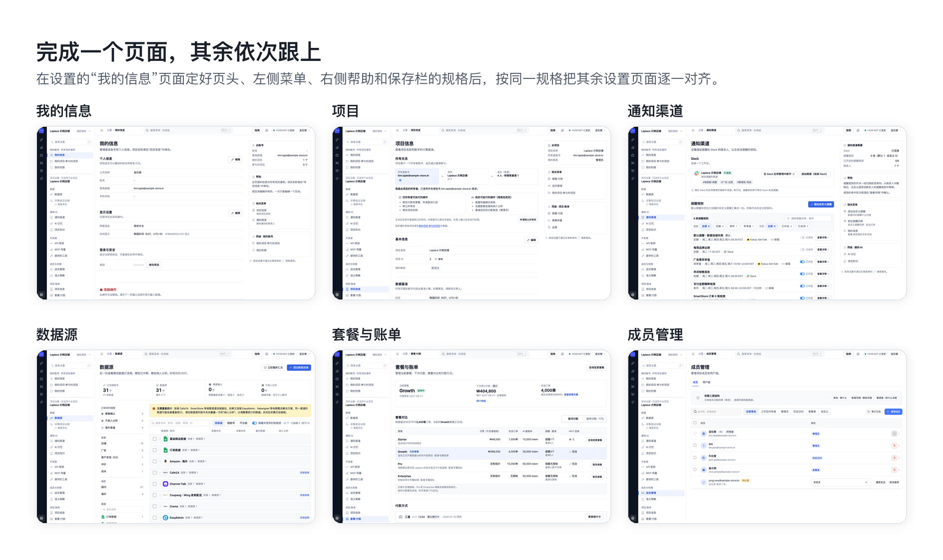Click shield icon in 权限三层结构 card of 成员管理
This screenshot has width=943, height=560.
click(698, 398)
